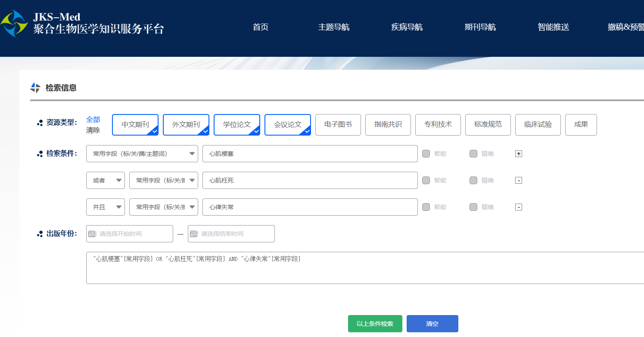Viewport: 644px width, 337px height.
Task: Click the 检索信息 section header icon
Action: click(35, 88)
